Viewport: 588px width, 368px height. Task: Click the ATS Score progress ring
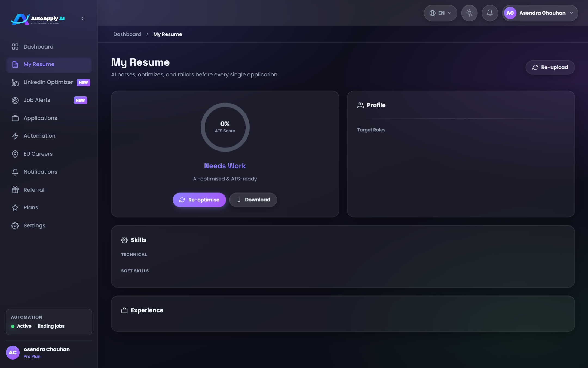tap(225, 127)
